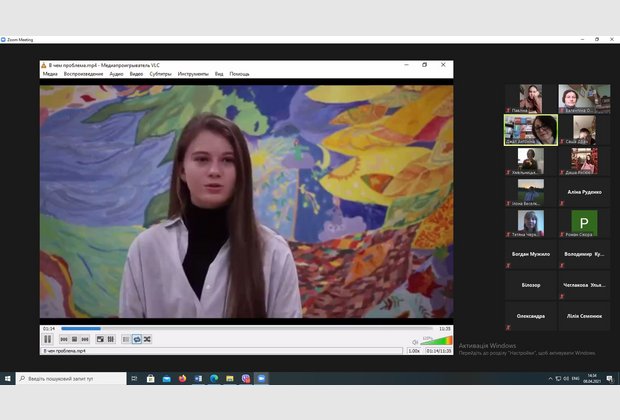Viewport: 620px width, 420px height.
Task: Open the Инструменты menu
Action: [x=193, y=74]
